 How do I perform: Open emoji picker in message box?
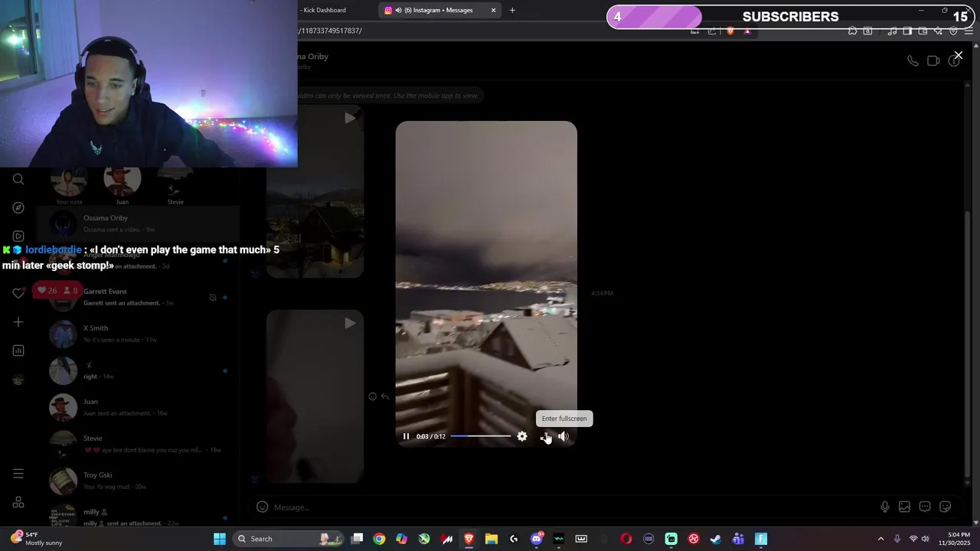click(x=262, y=507)
